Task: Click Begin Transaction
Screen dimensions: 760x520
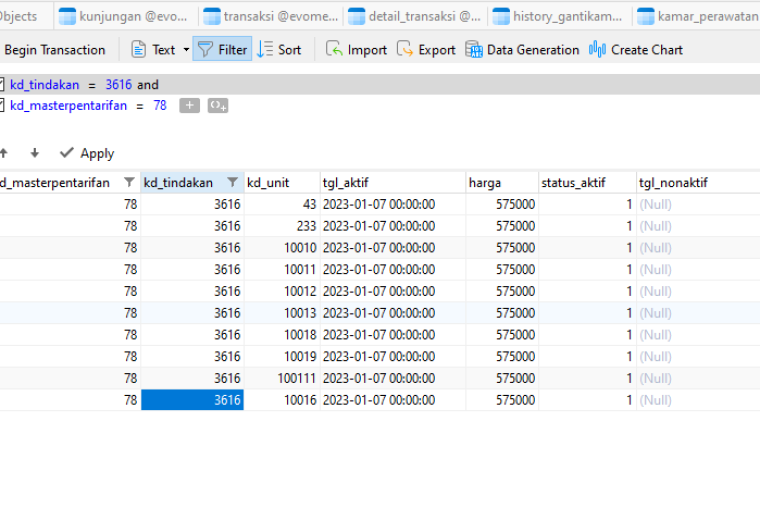Action: point(55,49)
